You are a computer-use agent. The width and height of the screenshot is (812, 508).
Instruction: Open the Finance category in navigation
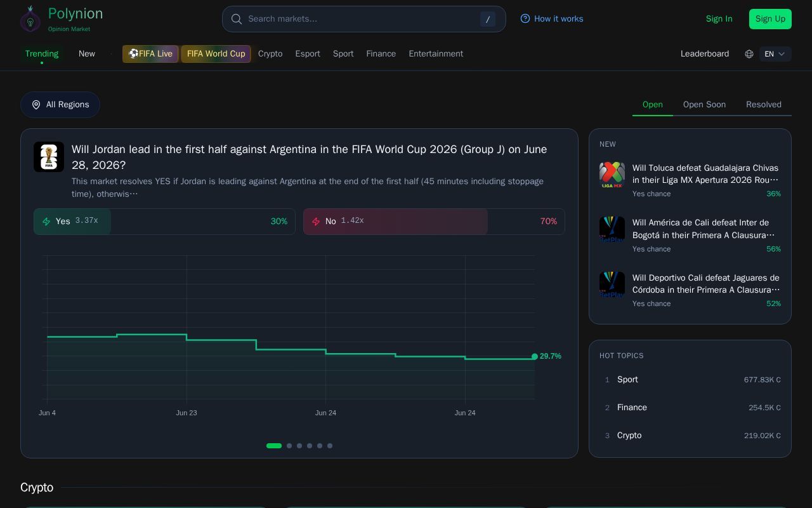[381, 54]
